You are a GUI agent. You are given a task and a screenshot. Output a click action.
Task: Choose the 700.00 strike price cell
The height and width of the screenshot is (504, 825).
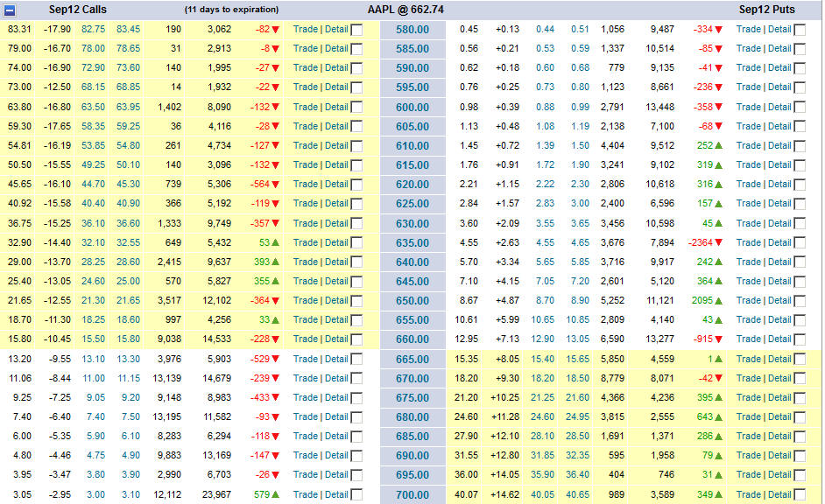(x=412, y=495)
